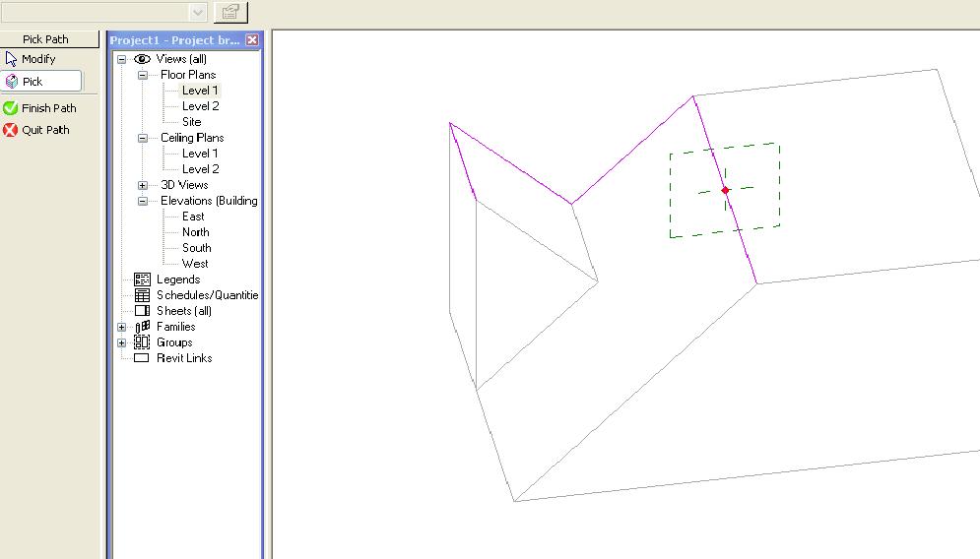The width and height of the screenshot is (980, 559).
Task: Click the Finish Path green checkmark icon
Action: tap(11, 108)
